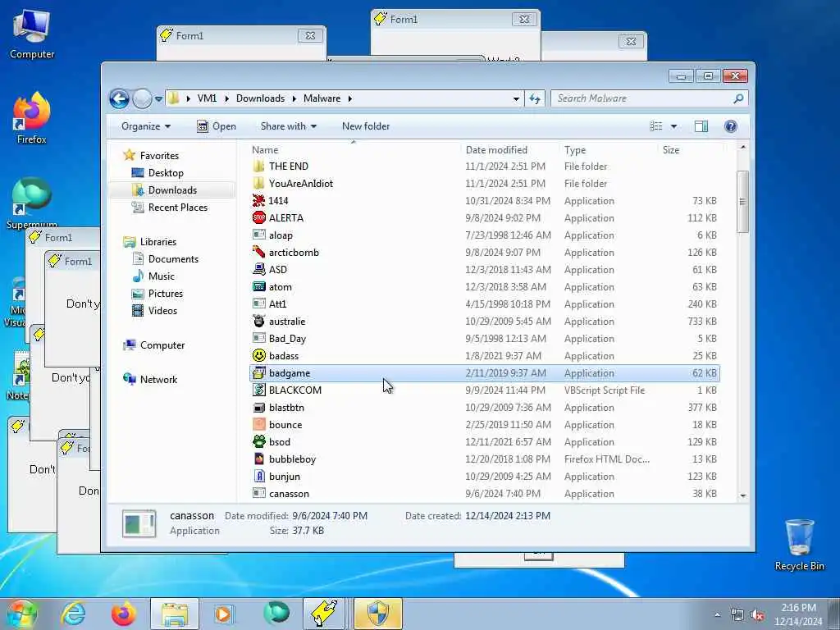Create a New folder
The image size is (840, 630).
point(366,126)
